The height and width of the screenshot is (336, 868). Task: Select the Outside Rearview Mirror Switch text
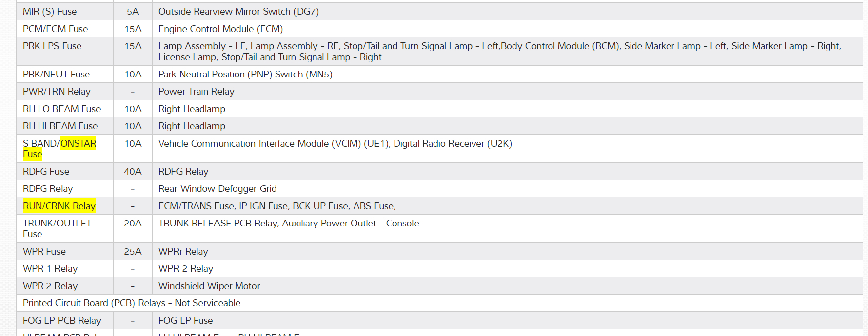point(238,12)
